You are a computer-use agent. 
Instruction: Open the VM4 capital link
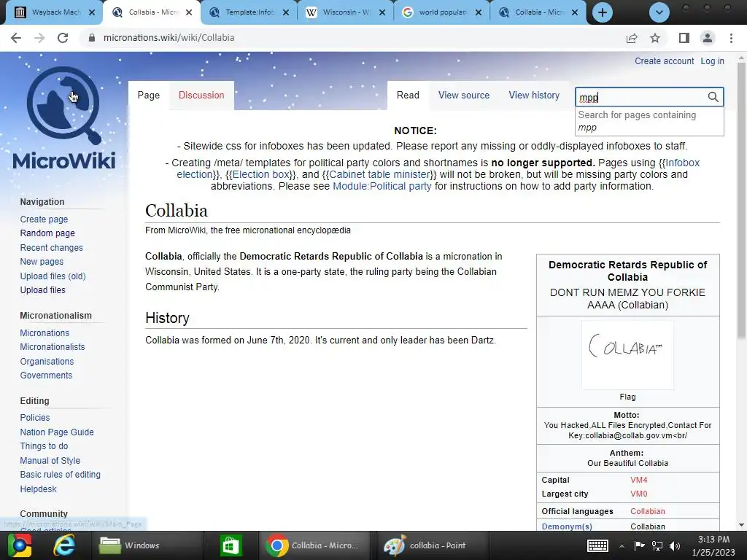[639, 480]
